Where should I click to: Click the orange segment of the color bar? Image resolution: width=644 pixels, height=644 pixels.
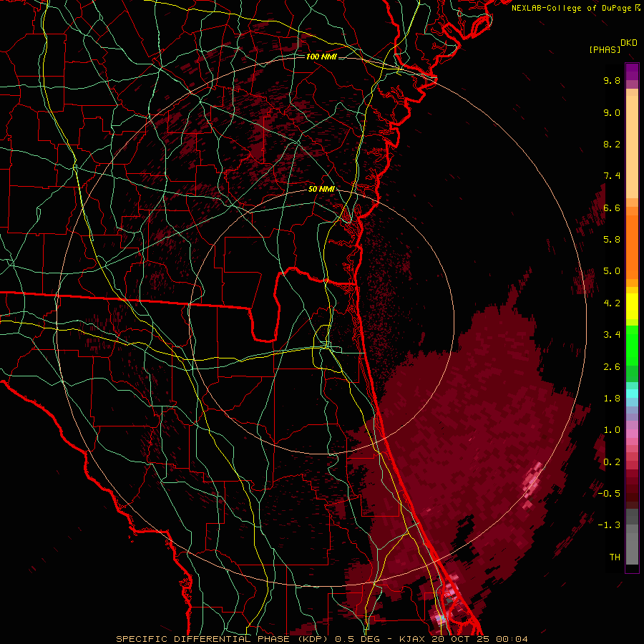pos(632,246)
